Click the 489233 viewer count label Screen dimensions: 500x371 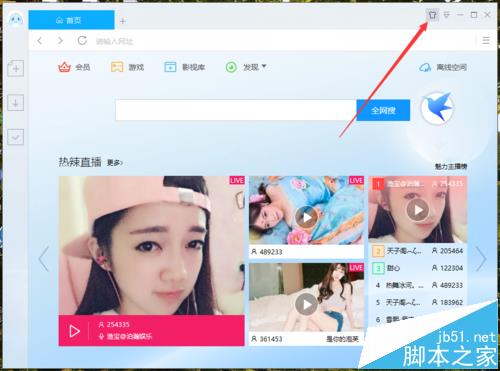click(267, 252)
